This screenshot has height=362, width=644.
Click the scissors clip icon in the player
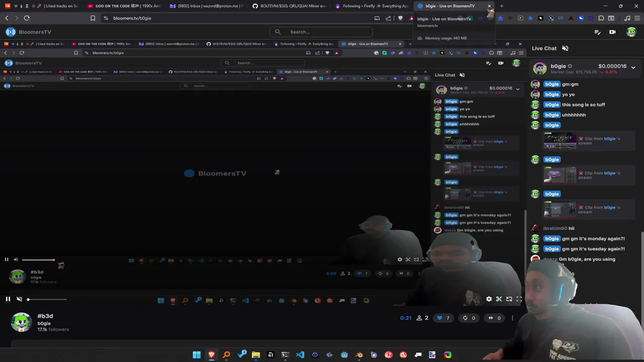click(x=499, y=299)
